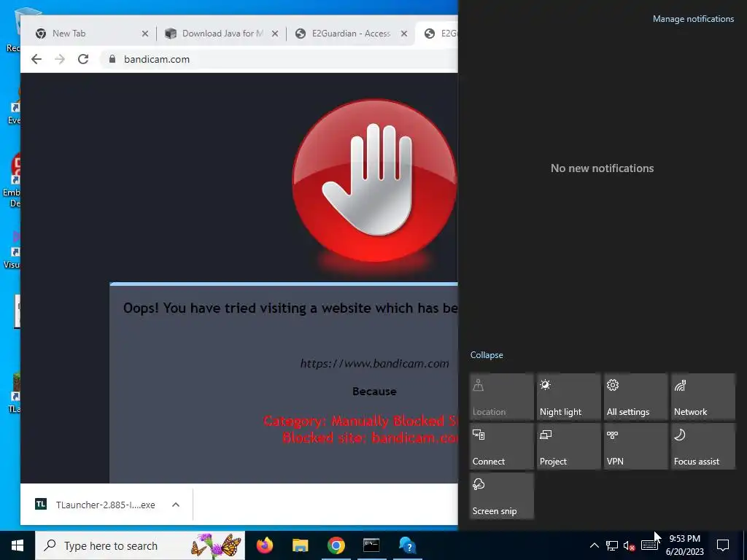The width and height of the screenshot is (747, 560).
Task: Show hidden system tray icons
Action: click(x=594, y=545)
